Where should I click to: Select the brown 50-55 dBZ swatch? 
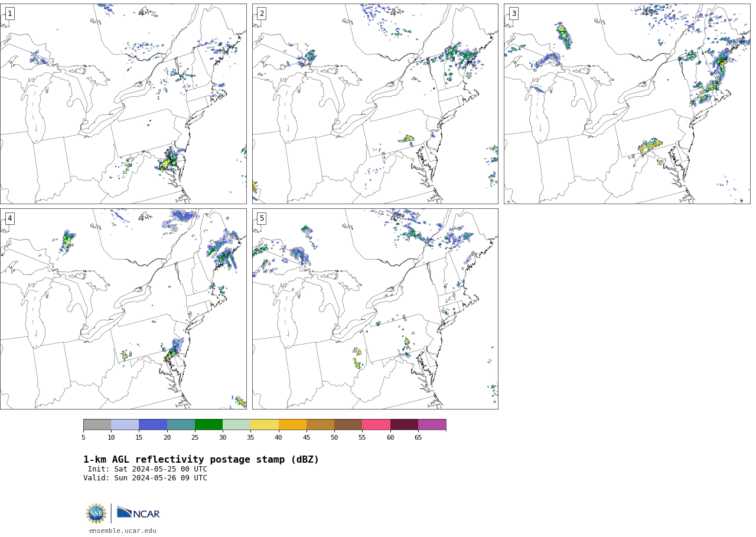pyautogui.click(x=348, y=425)
